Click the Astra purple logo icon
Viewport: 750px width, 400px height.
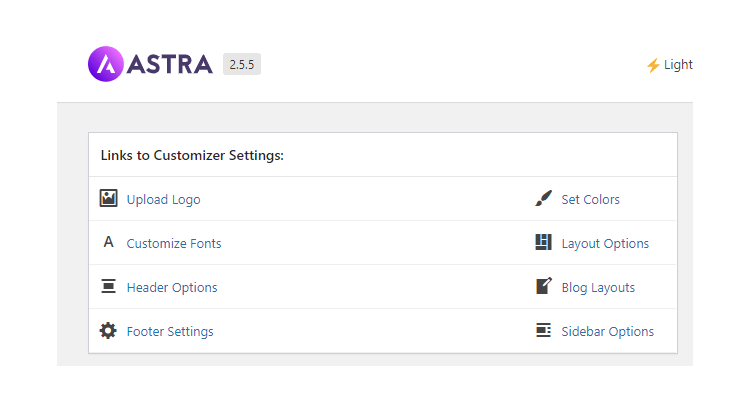coord(104,65)
